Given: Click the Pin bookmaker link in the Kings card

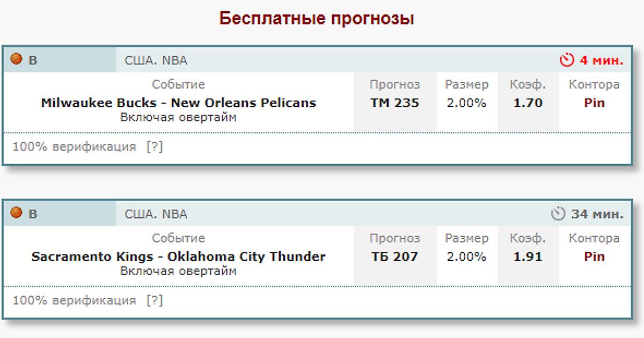Looking at the screenshot, I should (x=594, y=256).
